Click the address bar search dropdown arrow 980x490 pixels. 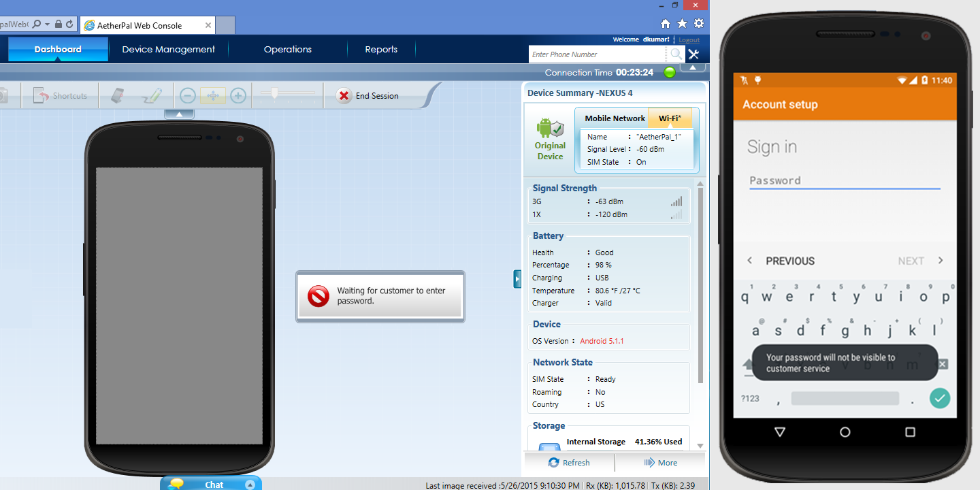coord(46,24)
